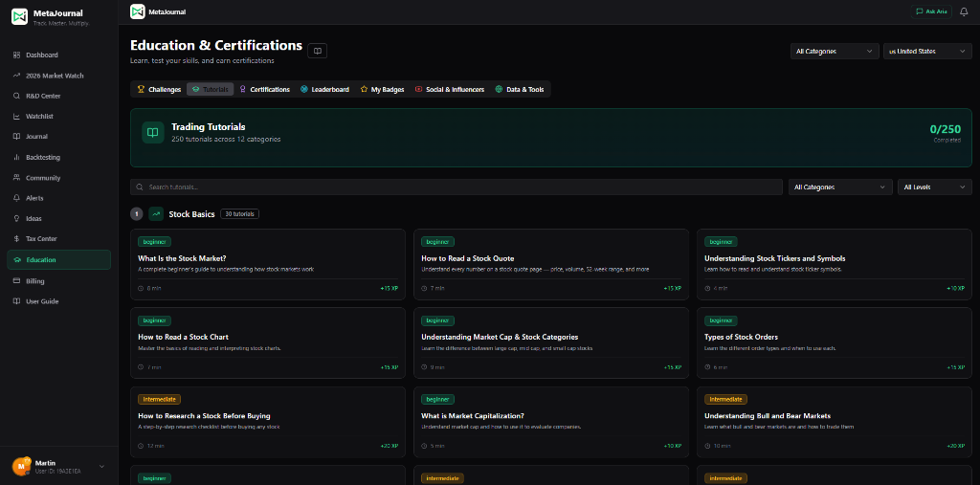This screenshot has width=980, height=485.
Task: Click the book icon beside page title
Action: (318, 51)
